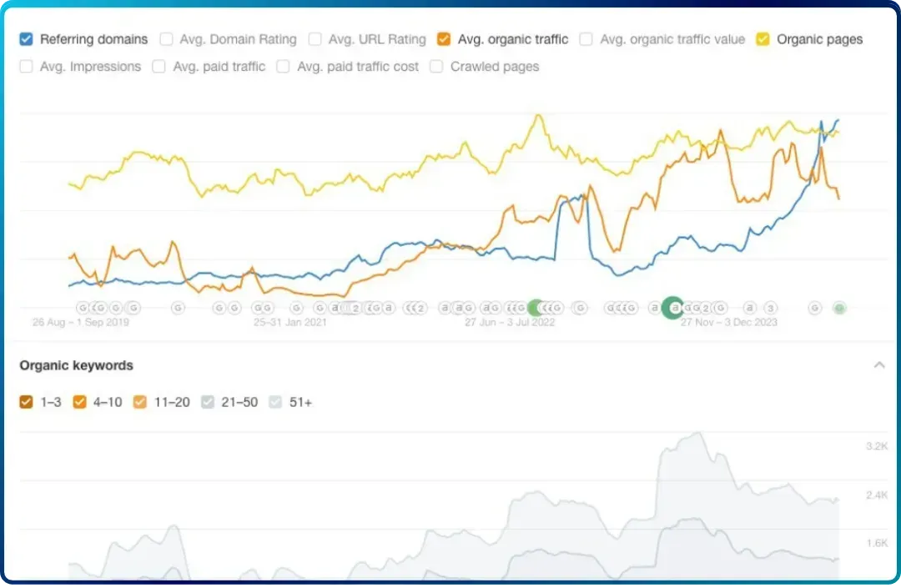Select the Avg. paid traffic checkbox
901x588 pixels.
tap(159, 67)
